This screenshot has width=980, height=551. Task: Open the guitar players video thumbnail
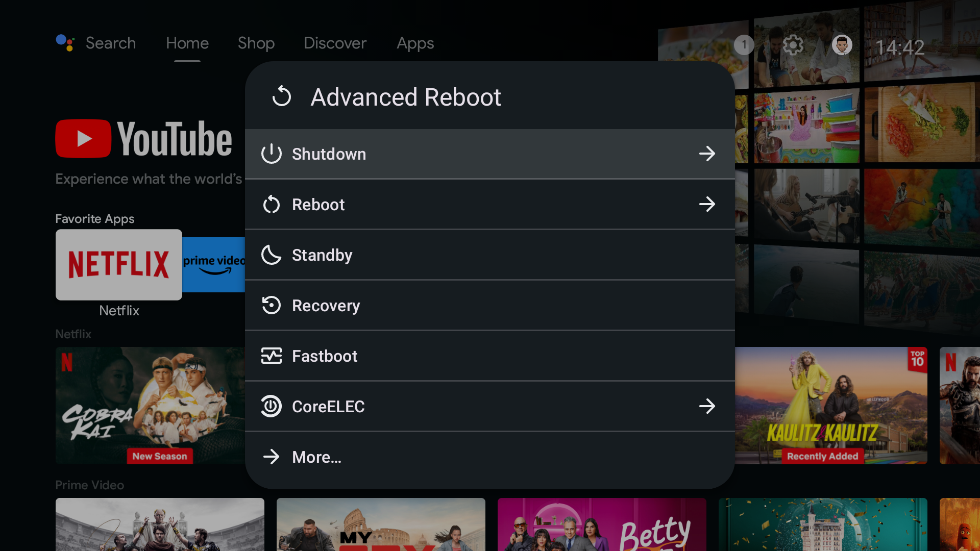pyautogui.click(x=806, y=205)
